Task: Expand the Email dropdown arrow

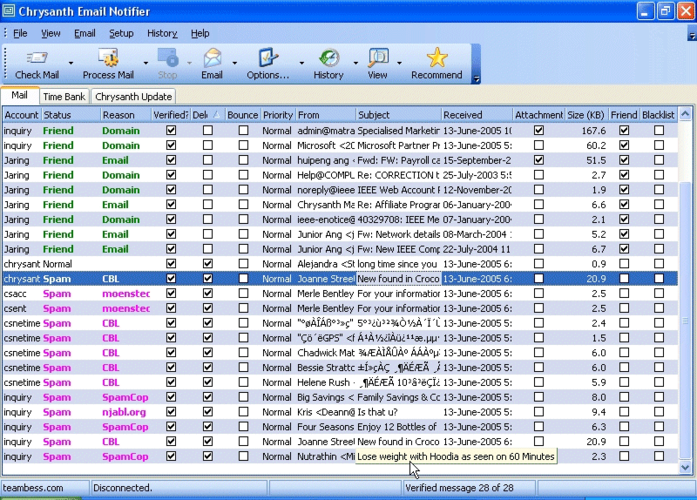Action: coord(234,63)
